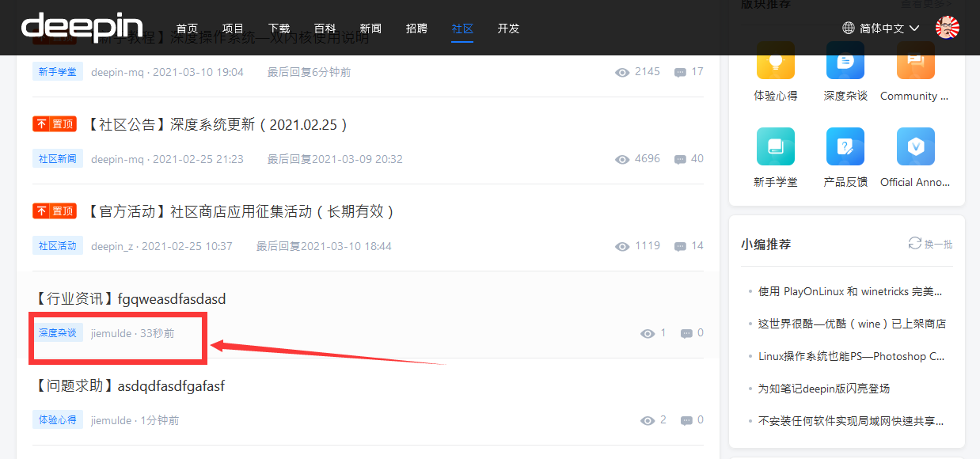The width and height of the screenshot is (980, 459).
Task: Click the 招聘 navigation item
Action: pyautogui.click(x=416, y=28)
